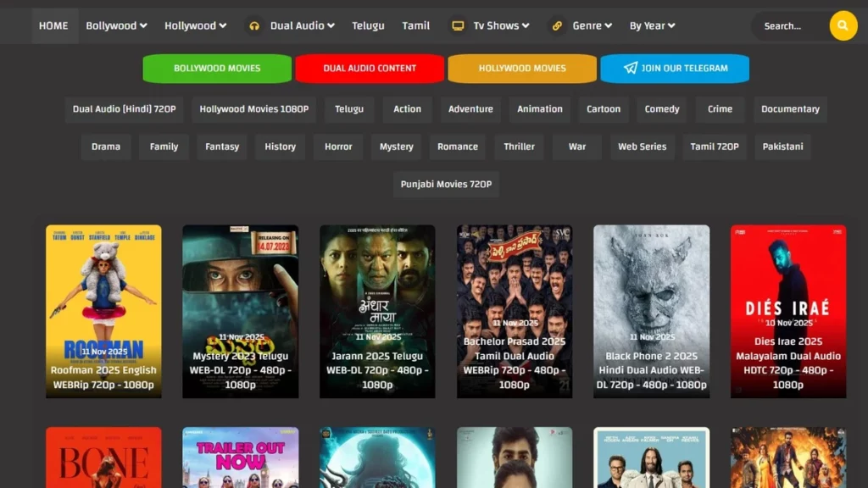Viewport: 868px width, 488px height.
Task: Open the Horror genre link
Action: 337,147
